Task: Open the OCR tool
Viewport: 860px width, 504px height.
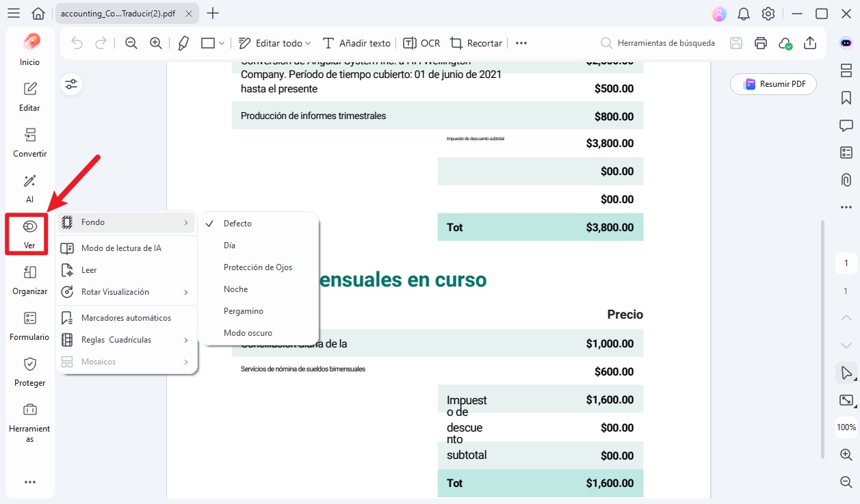Action: click(421, 42)
